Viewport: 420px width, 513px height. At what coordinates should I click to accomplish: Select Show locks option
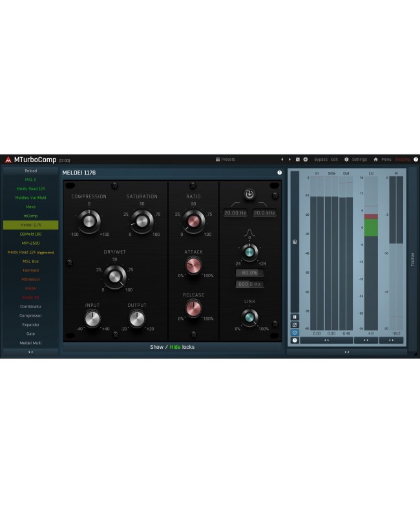click(156, 347)
